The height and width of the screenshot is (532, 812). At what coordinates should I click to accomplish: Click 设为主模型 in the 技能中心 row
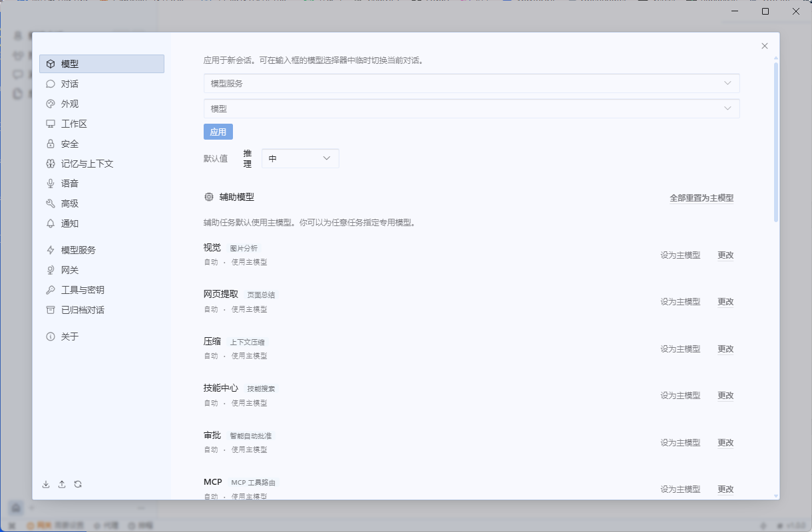click(680, 395)
